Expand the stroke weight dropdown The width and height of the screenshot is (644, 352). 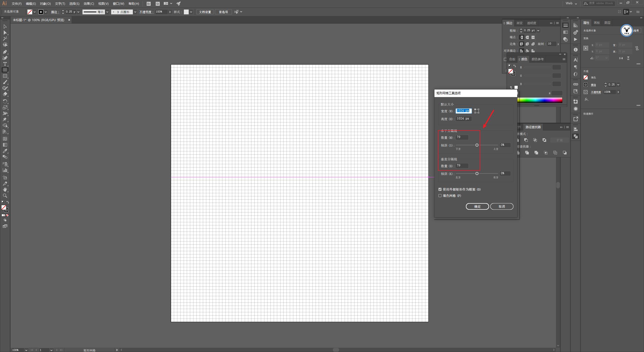[x=78, y=12]
